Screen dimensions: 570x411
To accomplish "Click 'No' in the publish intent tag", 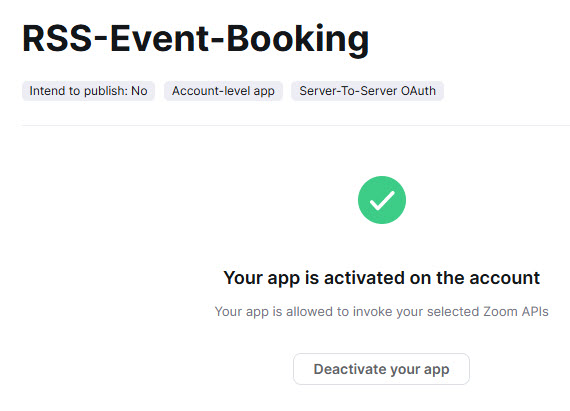I will pos(139,91).
